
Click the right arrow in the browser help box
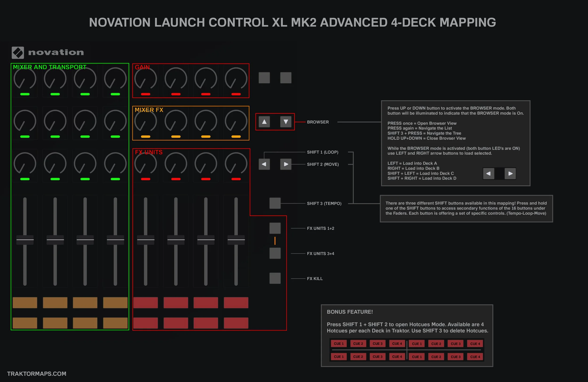[510, 173]
